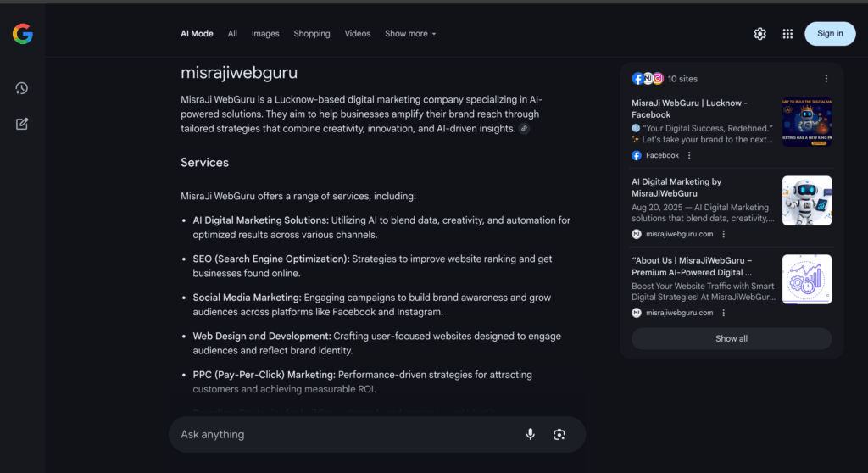Open options for AI Digital Marketing result

(724, 234)
